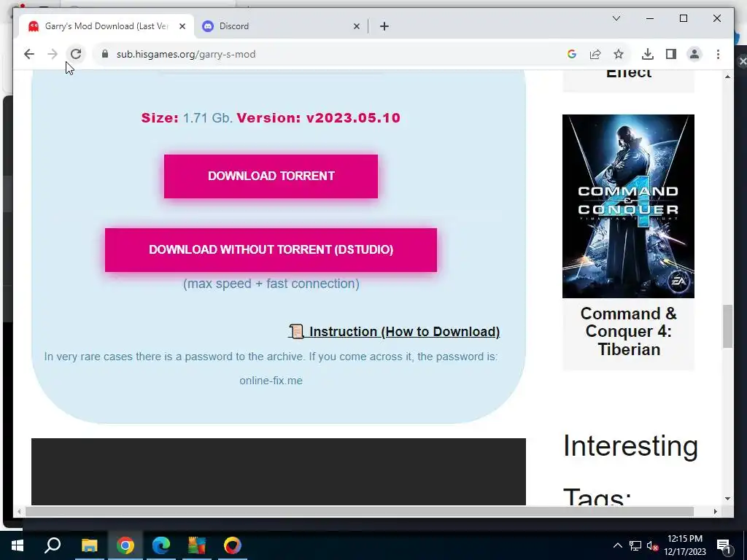The image size is (747, 560).
Task: Show hidden system tray icons
Action: pos(617,545)
